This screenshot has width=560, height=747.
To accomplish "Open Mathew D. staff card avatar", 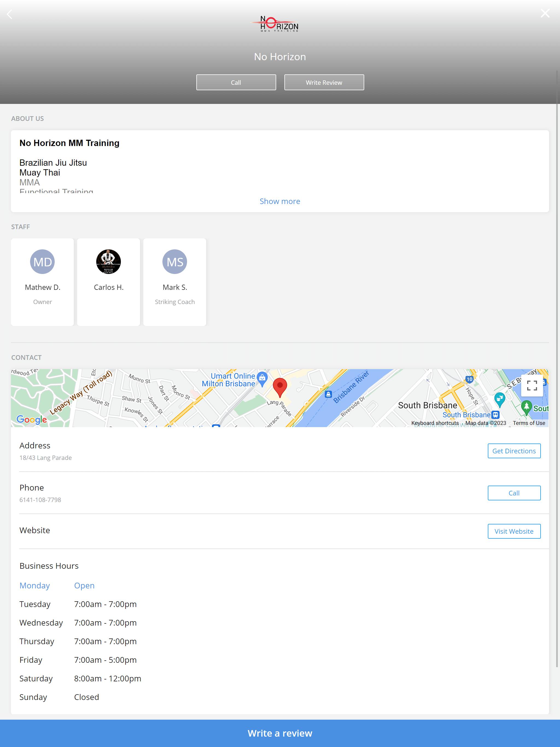I will pyautogui.click(x=42, y=262).
